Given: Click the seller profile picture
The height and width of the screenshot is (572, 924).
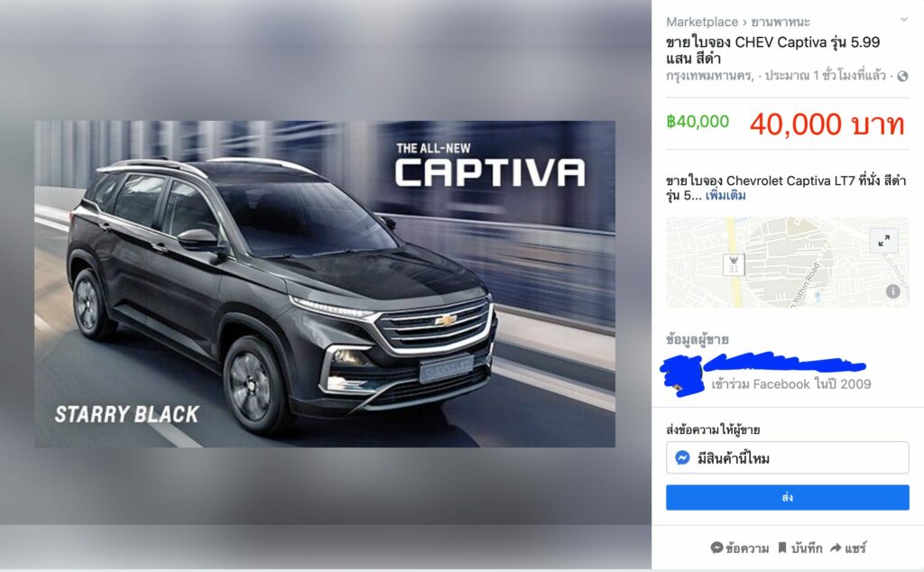Looking at the screenshot, I should pos(682,376).
